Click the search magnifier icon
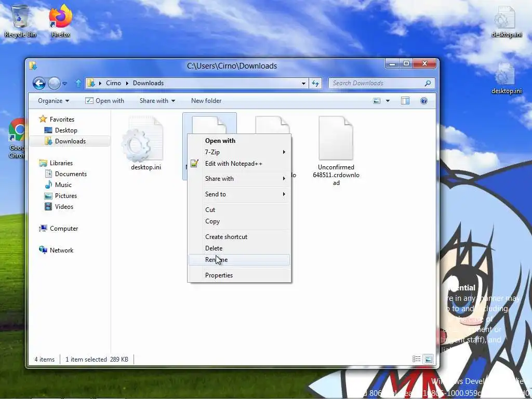 pos(428,83)
